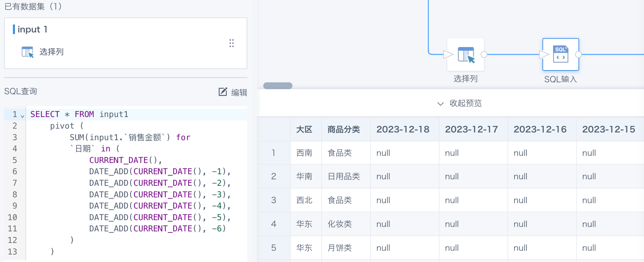Click the DATE_ADD line ending -6
Viewport: 644px width, 262px height.
point(158,229)
